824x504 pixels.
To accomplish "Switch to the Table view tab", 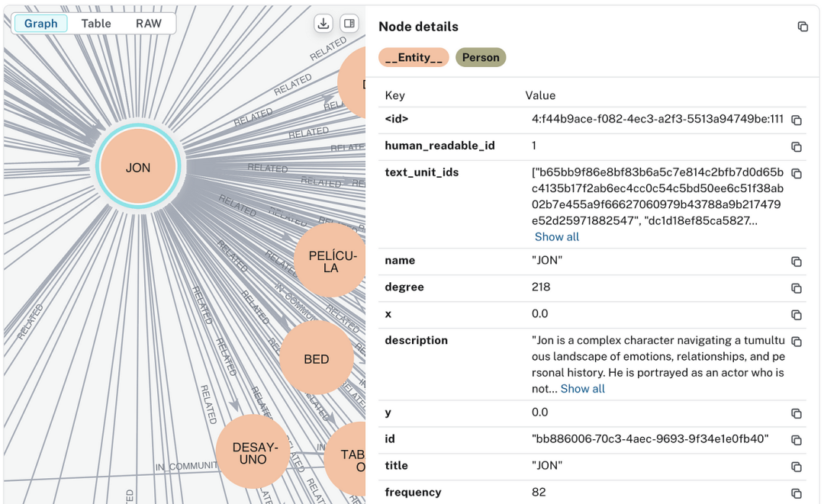I will point(96,24).
